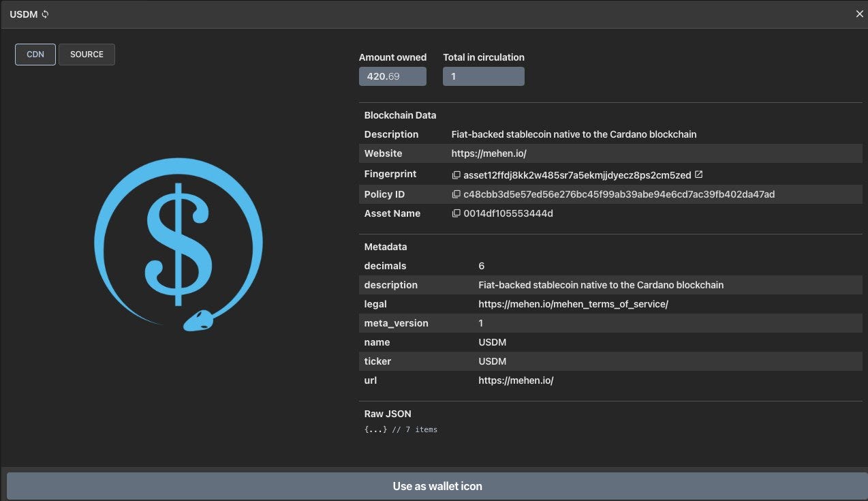Copy the Policy ID using its copy icon
Screen dimensions: 868x501
(456, 194)
